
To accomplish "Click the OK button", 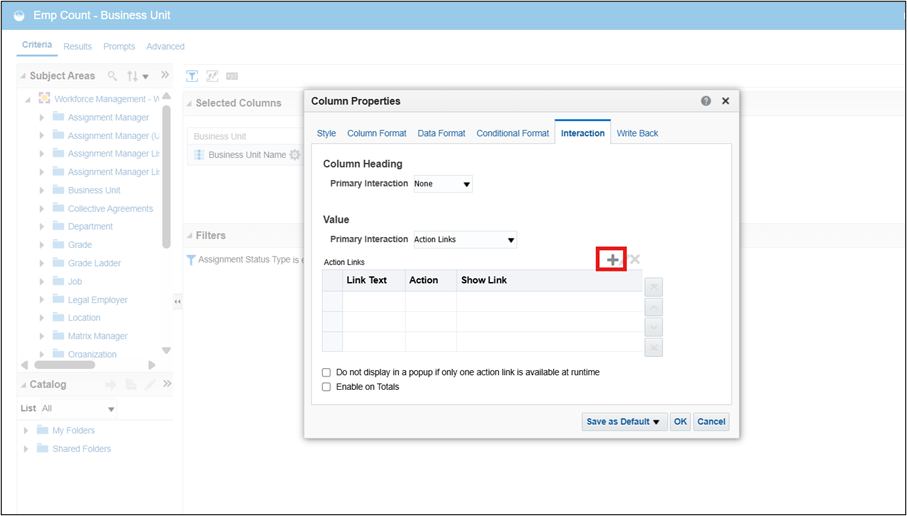I will (680, 422).
